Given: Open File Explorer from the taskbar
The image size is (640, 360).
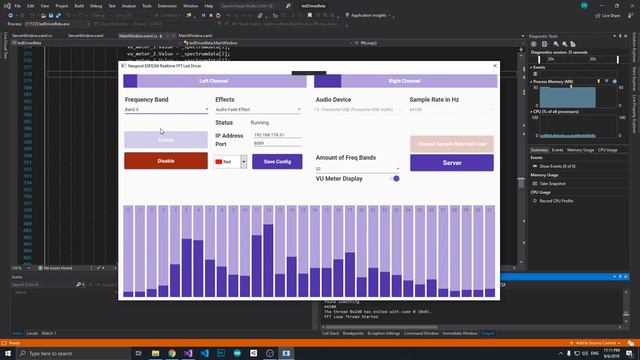Looking at the screenshot, I should pyautogui.click(x=156, y=353).
